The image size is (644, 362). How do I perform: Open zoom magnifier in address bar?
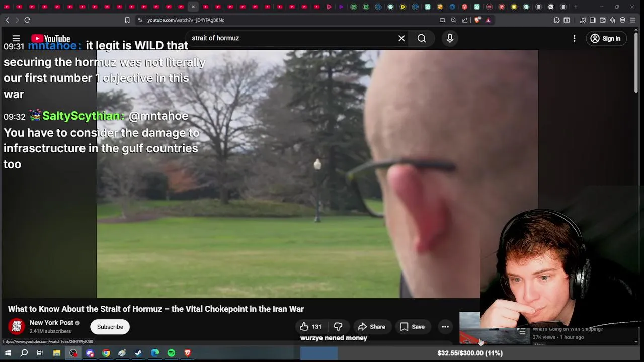[453, 20]
